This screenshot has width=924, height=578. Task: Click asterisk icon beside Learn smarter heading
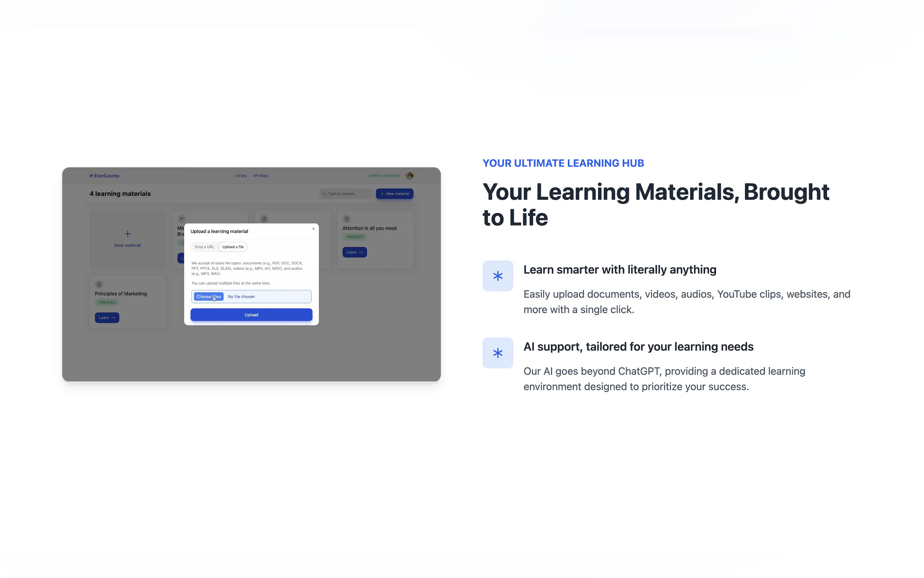tap(497, 276)
